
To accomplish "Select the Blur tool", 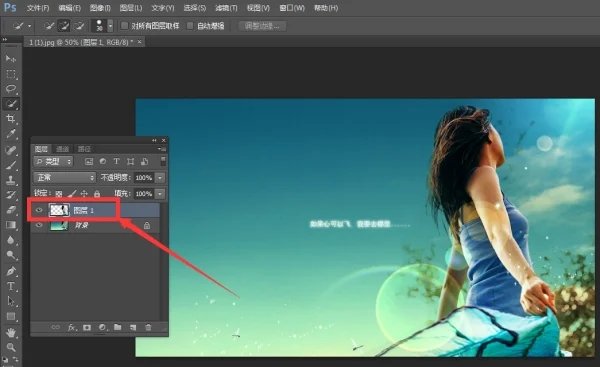I will 11,240.
